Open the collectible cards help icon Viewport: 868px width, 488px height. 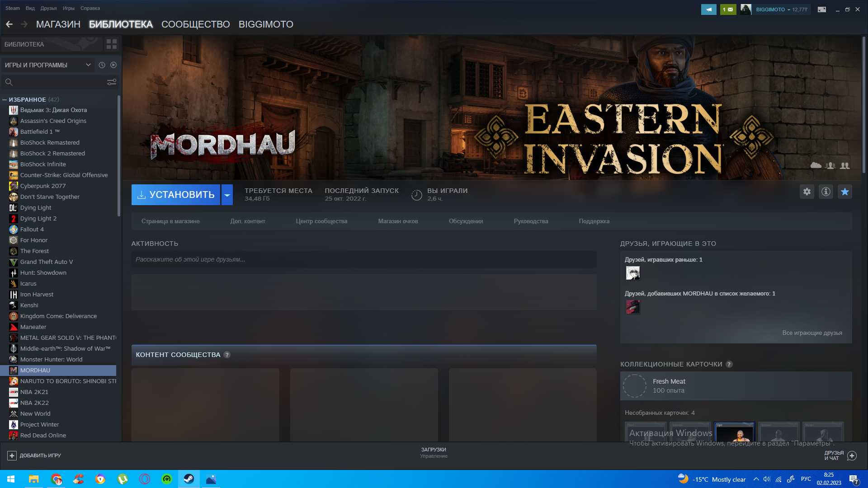coord(729,364)
